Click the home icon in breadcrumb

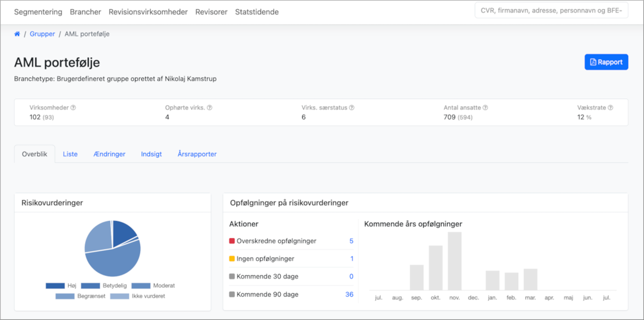[x=17, y=34]
